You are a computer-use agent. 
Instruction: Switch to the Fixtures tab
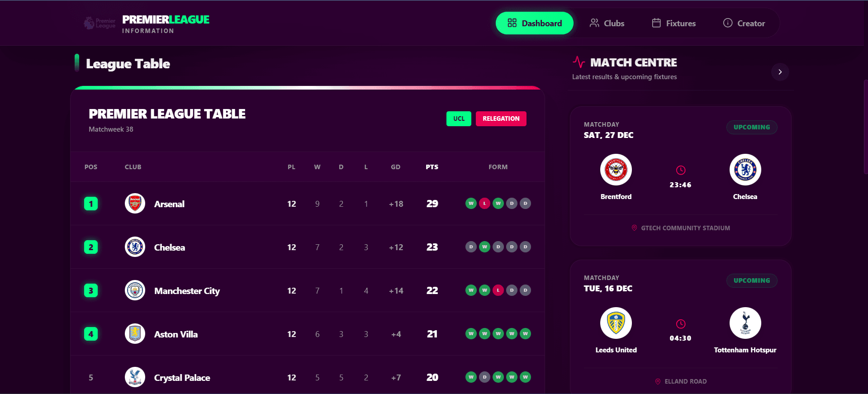[x=674, y=23]
